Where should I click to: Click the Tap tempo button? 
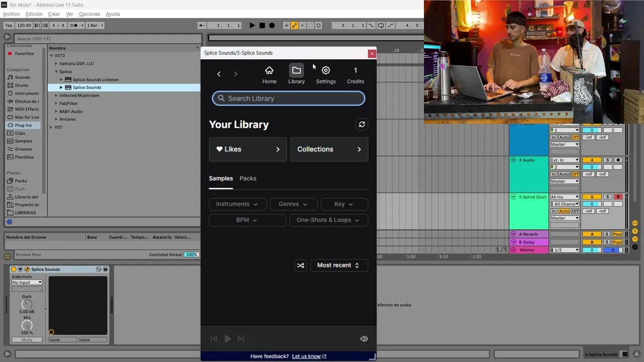9,26
